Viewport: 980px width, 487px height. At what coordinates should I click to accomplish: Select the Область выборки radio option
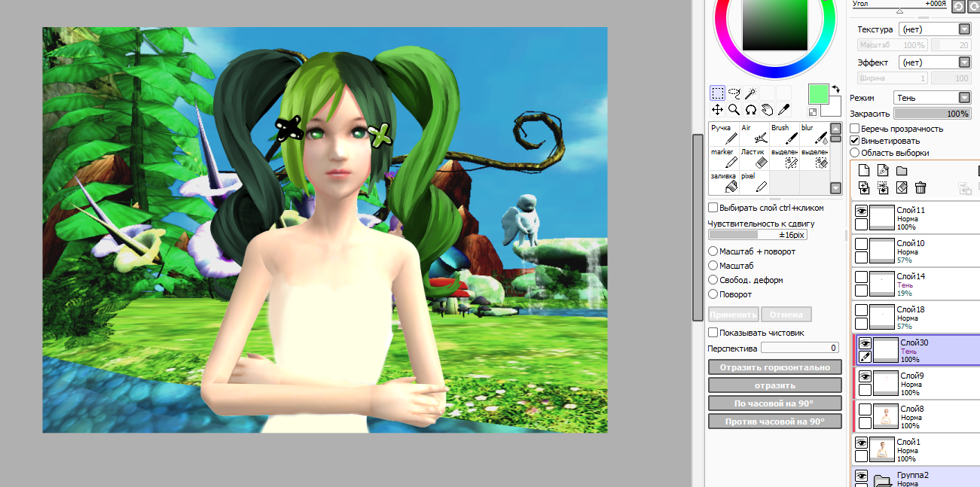point(854,153)
